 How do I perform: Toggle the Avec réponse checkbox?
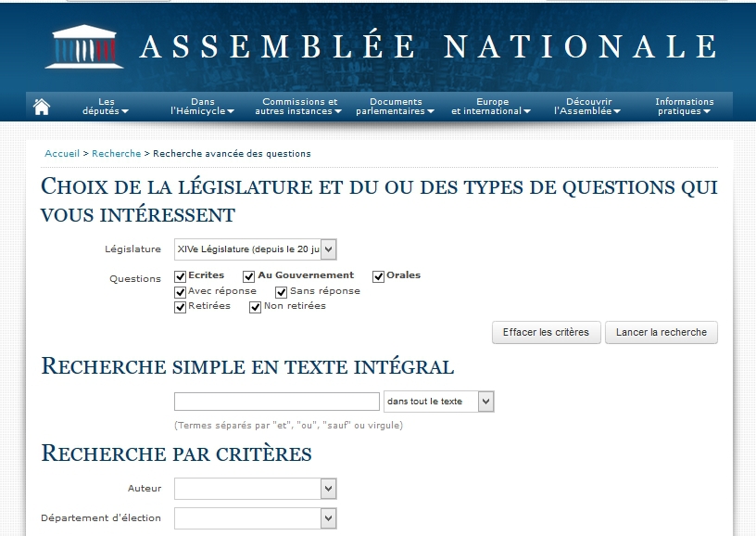[181, 292]
